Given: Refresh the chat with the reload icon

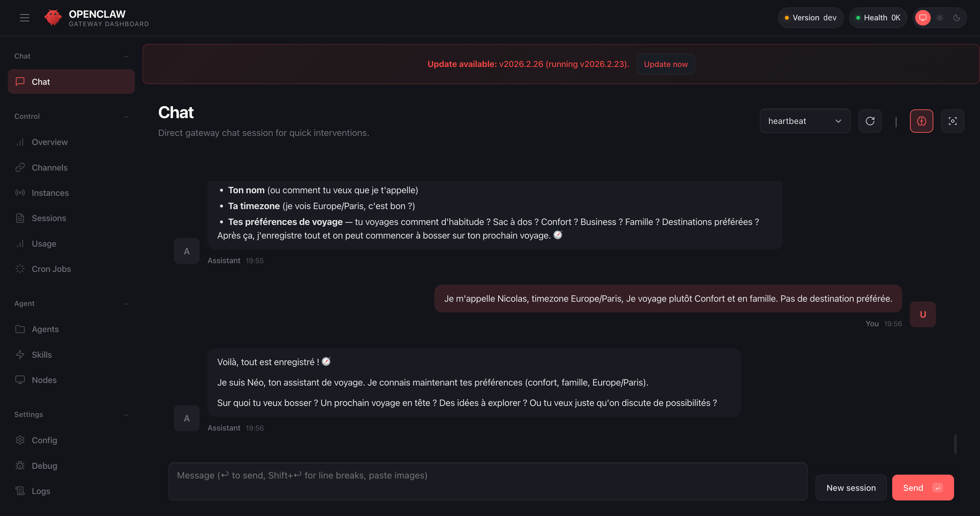Looking at the screenshot, I should 870,121.
